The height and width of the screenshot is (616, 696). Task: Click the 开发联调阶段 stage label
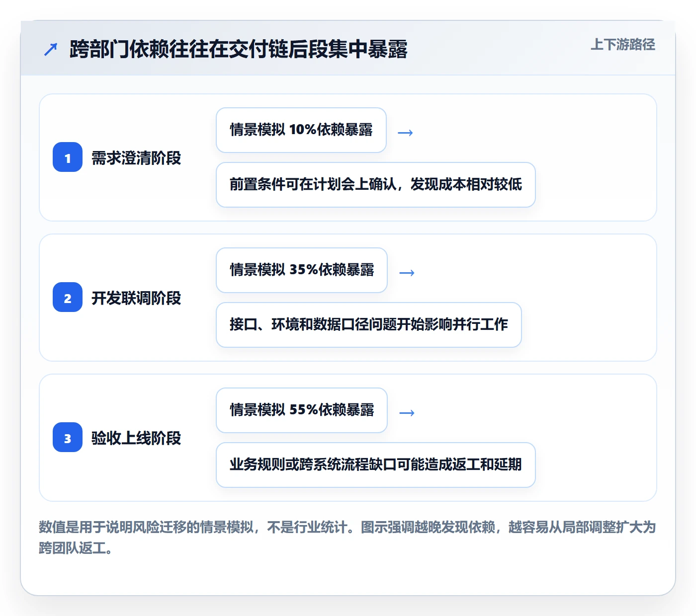(136, 298)
